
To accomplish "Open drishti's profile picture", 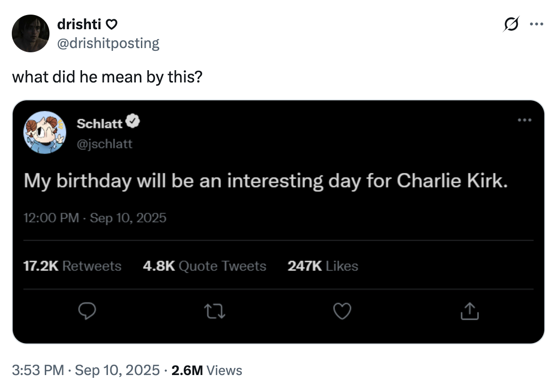I will (31, 33).
